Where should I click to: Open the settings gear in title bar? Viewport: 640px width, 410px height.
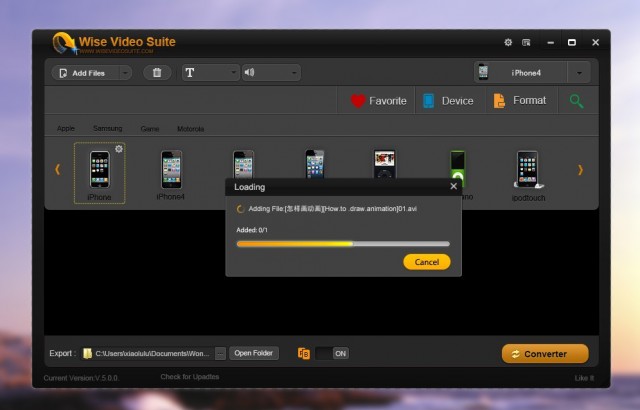[x=508, y=42]
